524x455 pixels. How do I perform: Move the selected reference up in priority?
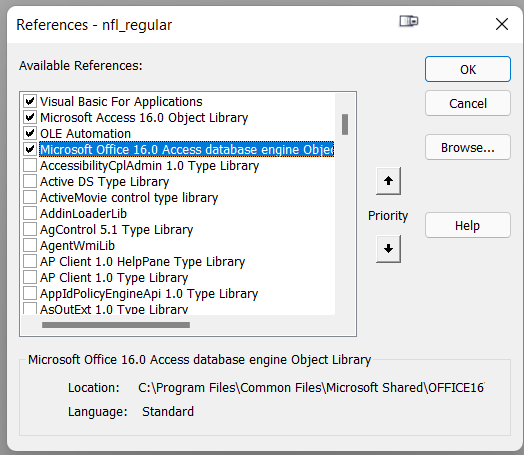click(388, 181)
